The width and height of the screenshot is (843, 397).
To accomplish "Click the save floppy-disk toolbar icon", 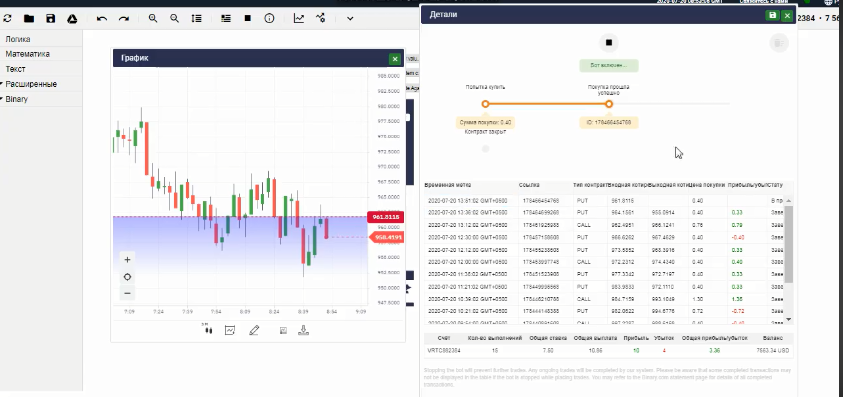I will (51, 18).
